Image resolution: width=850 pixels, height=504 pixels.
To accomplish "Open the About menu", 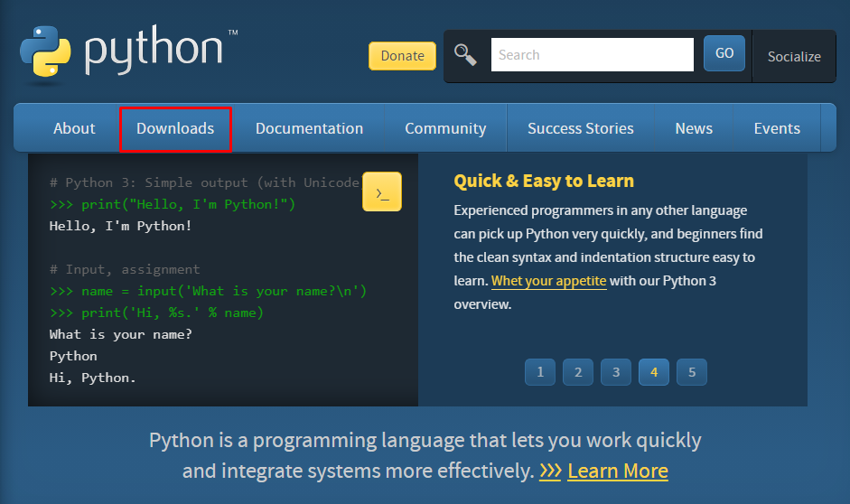I will tap(74, 128).
